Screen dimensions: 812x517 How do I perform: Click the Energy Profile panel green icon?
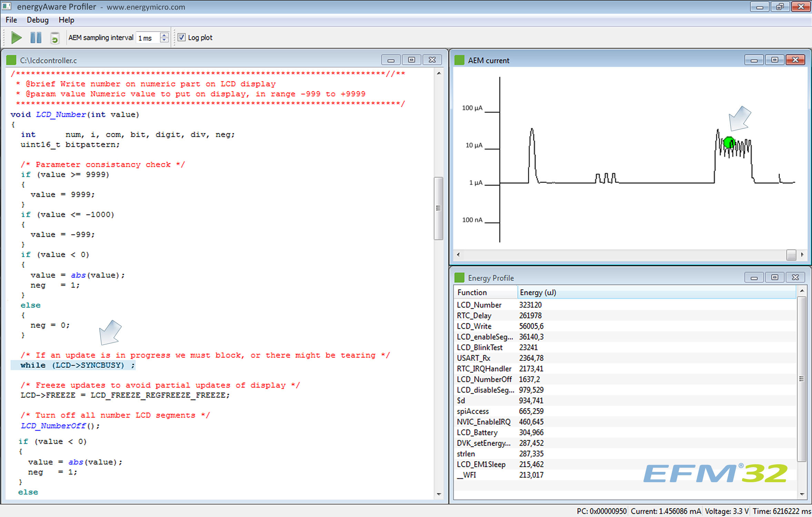point(459,277)
